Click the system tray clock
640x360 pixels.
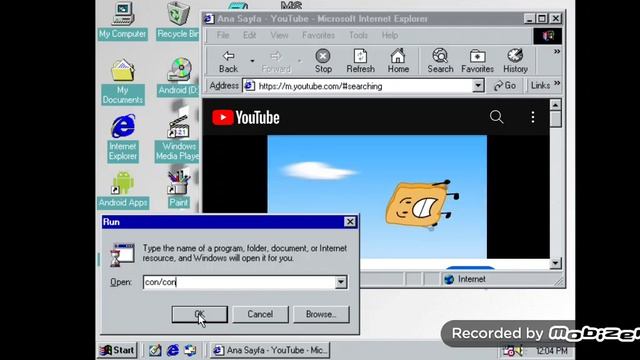pos(551,351)
